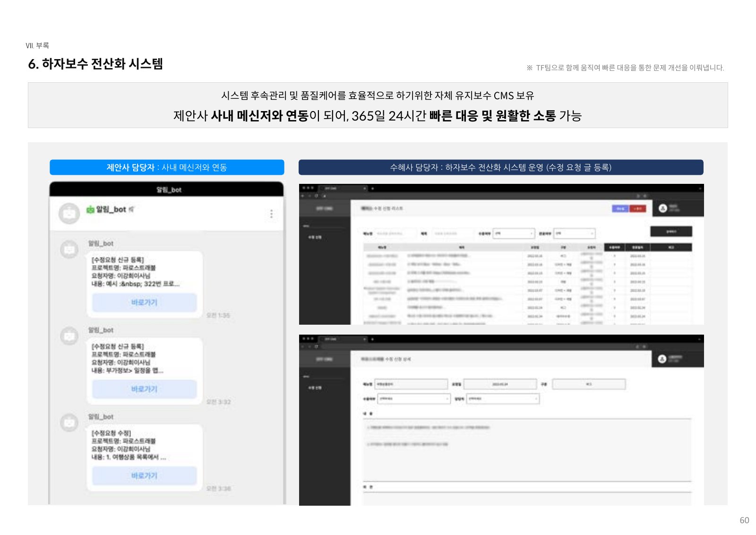The height and width of the screenshot is (535, 756).
Task: Click the blue button in the list-screen header
Action: pyautogui.click(x=620, y=208)
